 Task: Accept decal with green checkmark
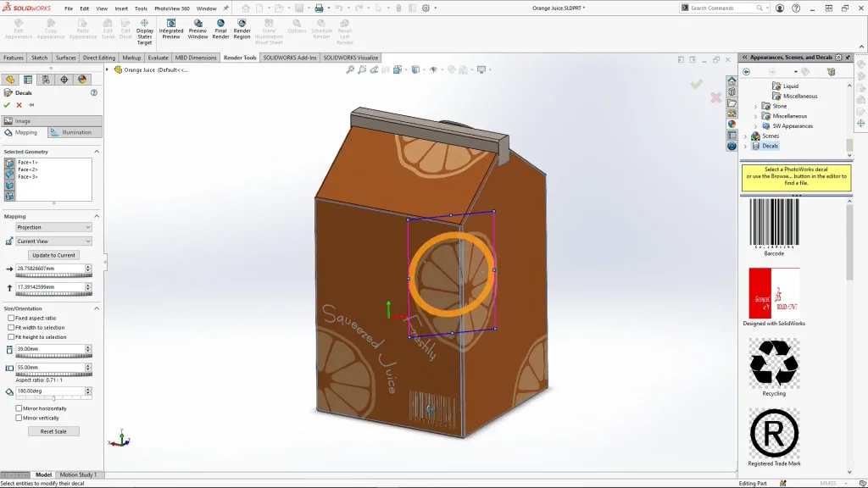(x=7, y=105)
